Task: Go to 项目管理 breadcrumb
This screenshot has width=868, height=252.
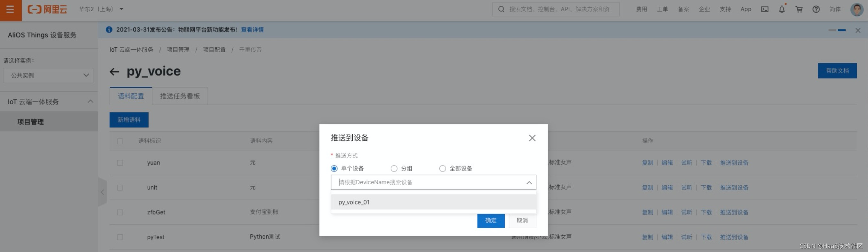Action: [178, 50]
